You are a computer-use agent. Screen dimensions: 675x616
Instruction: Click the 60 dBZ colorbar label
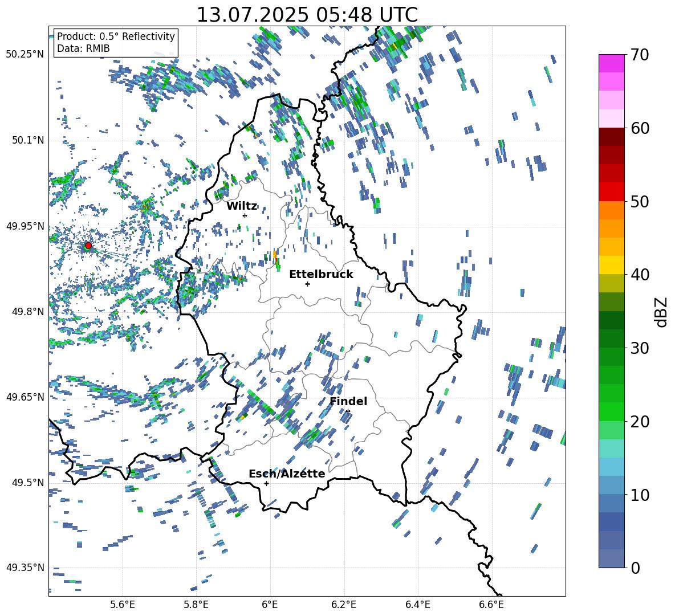point(640,128)
